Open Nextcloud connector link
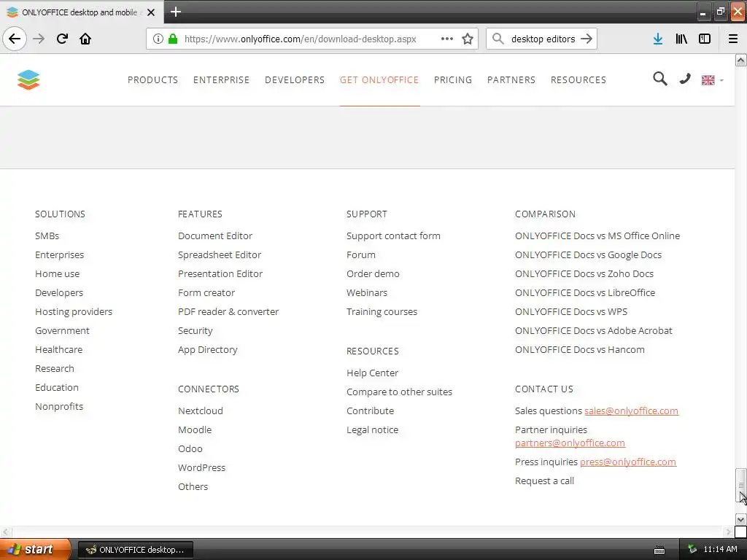 point(200,411)
